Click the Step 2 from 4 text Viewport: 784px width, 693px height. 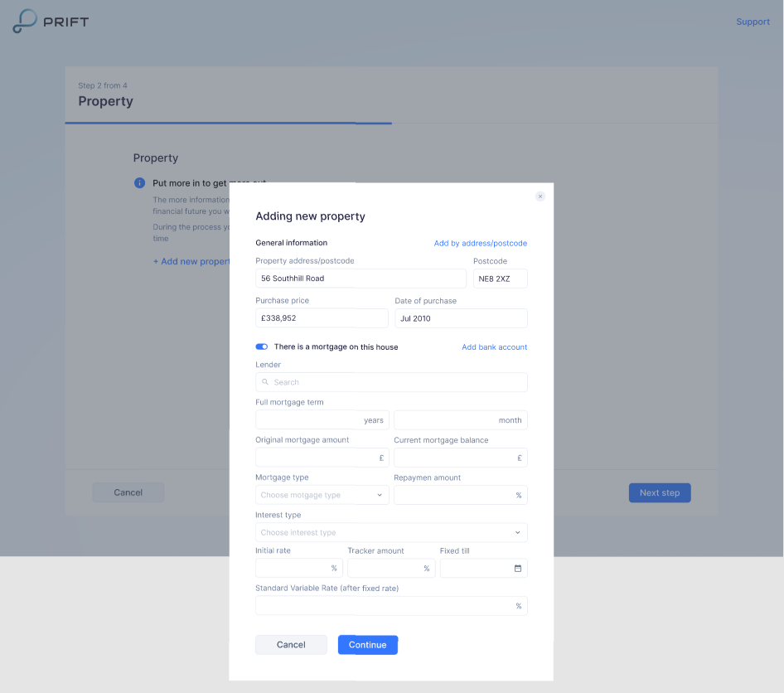point(103,85)
